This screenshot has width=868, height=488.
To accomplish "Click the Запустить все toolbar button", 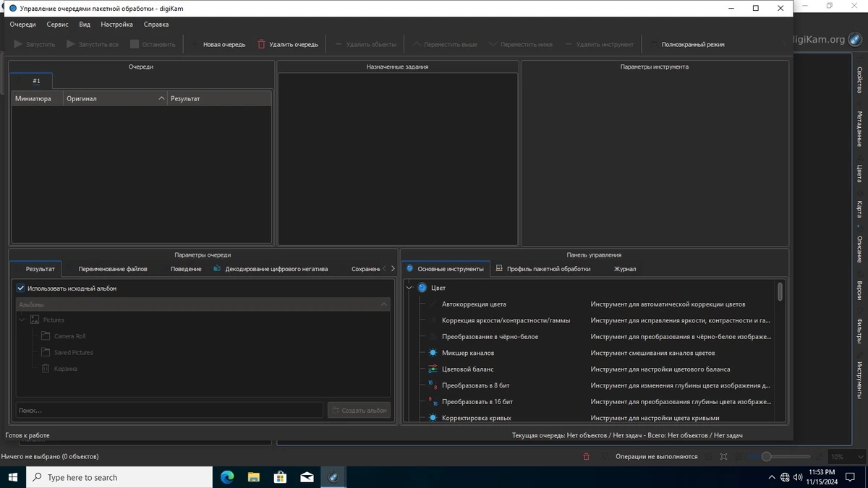I will tap(92, 44).
